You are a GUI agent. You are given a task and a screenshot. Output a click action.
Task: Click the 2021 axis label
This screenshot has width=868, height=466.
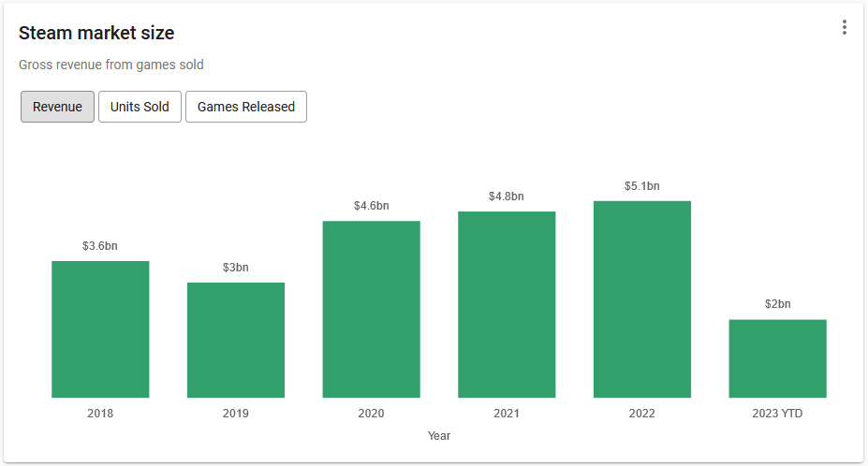click(507, 414)
